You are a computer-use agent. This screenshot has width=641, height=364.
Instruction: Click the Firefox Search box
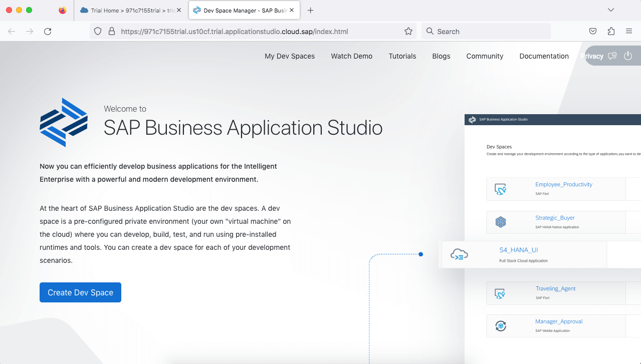click(486, 32)
